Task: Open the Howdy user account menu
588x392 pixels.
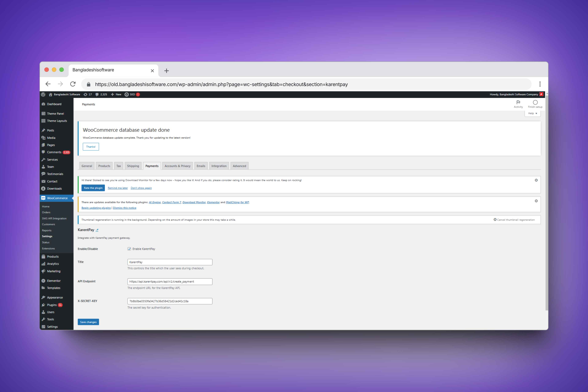Action: (516, 94)
